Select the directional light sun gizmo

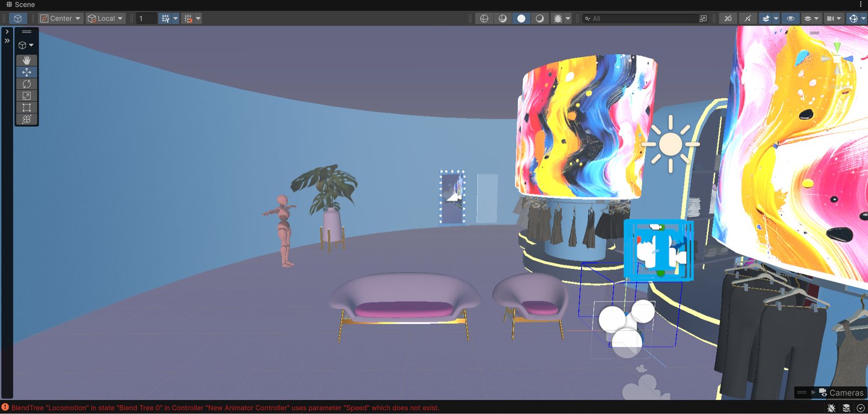pos(671,144)
